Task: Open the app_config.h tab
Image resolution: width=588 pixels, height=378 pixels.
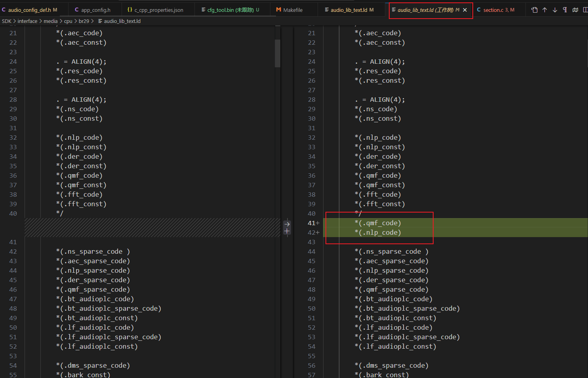Action: [95, 10]
